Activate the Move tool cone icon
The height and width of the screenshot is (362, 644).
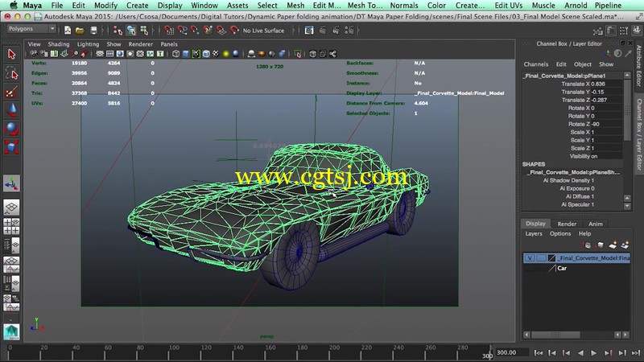(x=11, y=110)
